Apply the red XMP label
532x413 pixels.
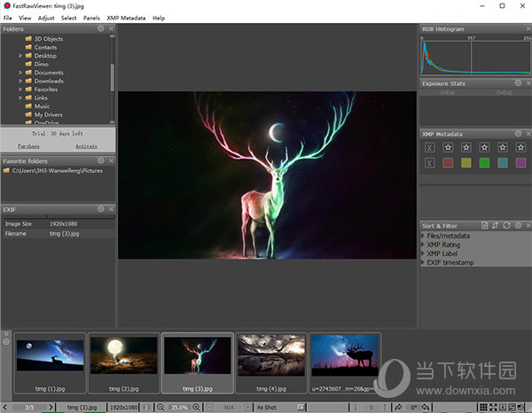click(x=448, y=163)
